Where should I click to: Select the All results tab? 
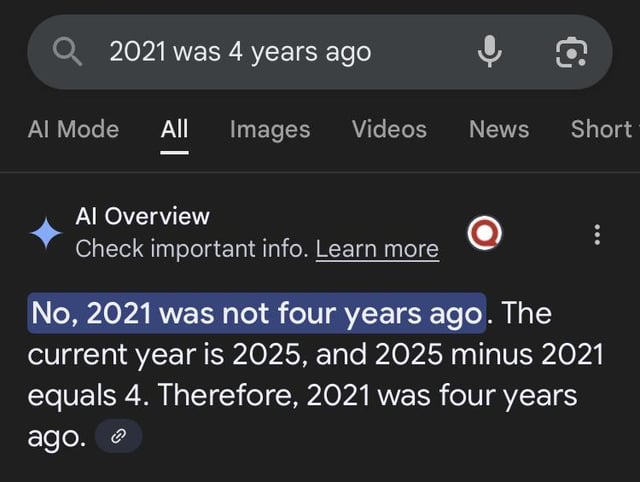174,129
